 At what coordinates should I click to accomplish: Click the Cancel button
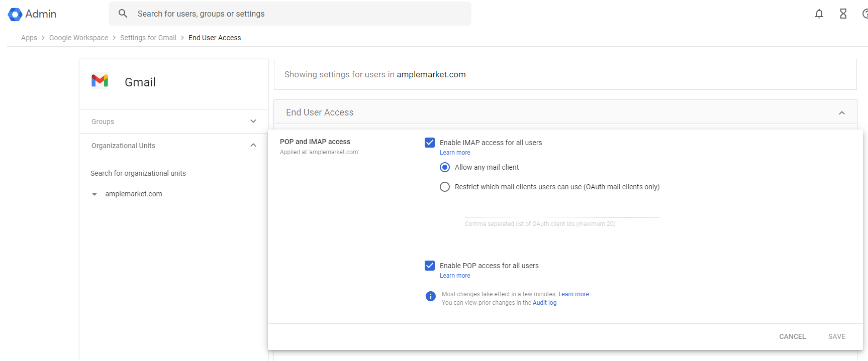click(x=792, y=336)
